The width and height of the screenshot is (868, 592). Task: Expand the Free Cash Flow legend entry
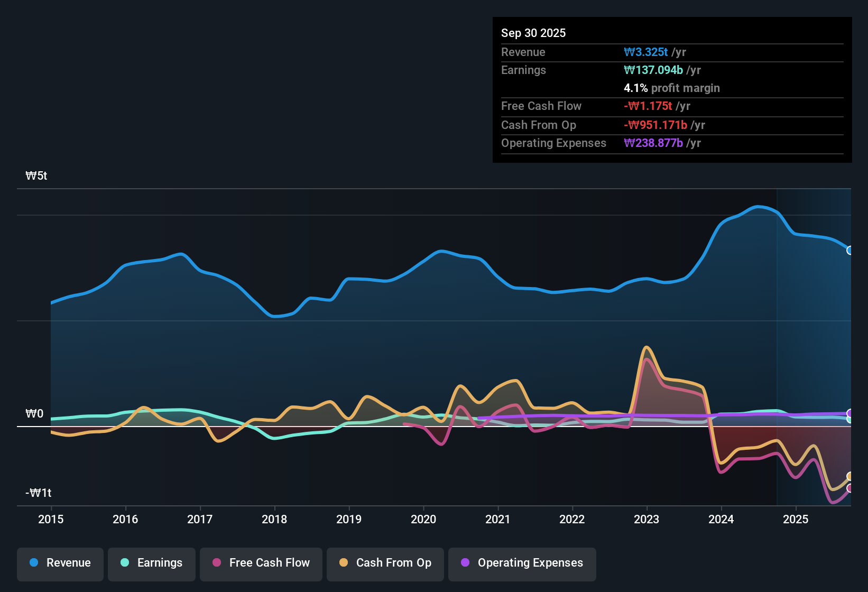[261, 563]
